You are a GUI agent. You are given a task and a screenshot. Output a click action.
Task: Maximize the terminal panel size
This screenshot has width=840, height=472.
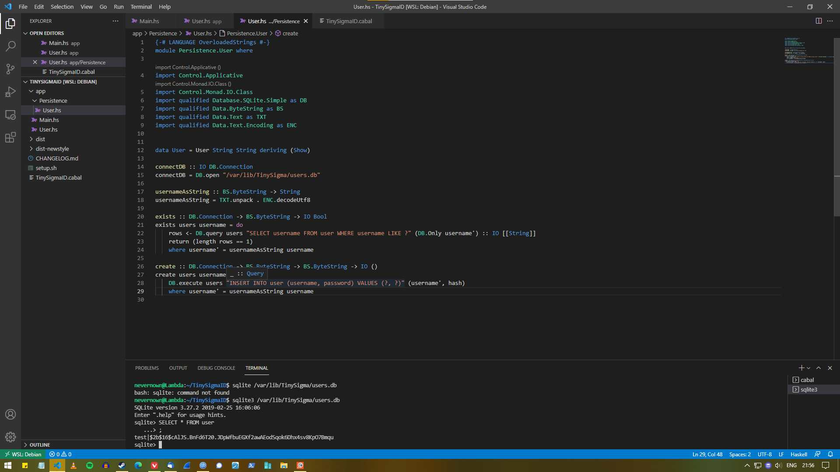(x=819, y=368)
